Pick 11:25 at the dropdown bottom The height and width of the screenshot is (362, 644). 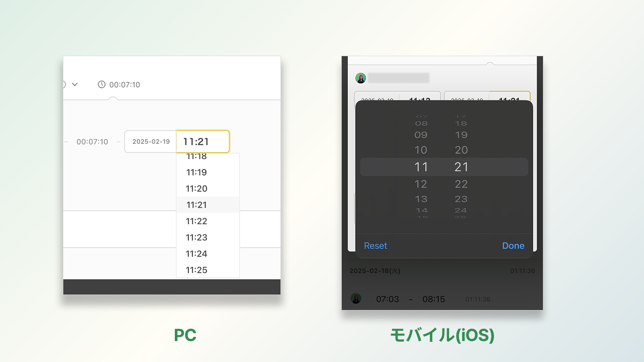[x=197, y=270]
